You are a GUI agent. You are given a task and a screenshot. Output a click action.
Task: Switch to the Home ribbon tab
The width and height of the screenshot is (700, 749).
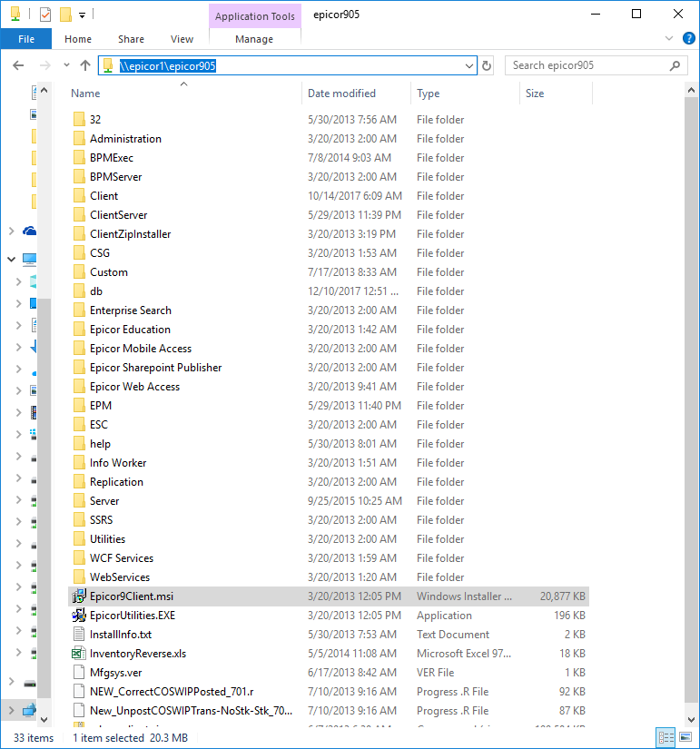(78, 39)
